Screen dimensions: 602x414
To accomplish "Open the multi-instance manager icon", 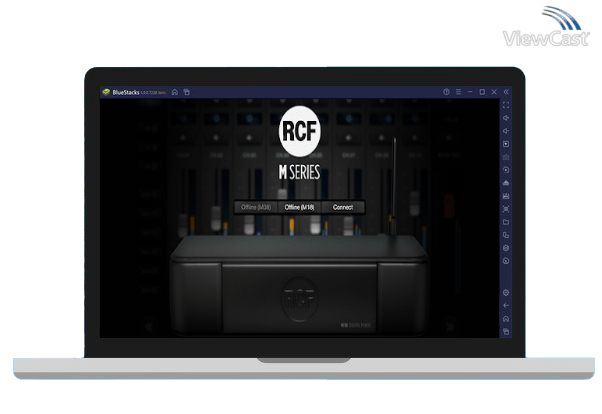I will (x=506, y=235).
